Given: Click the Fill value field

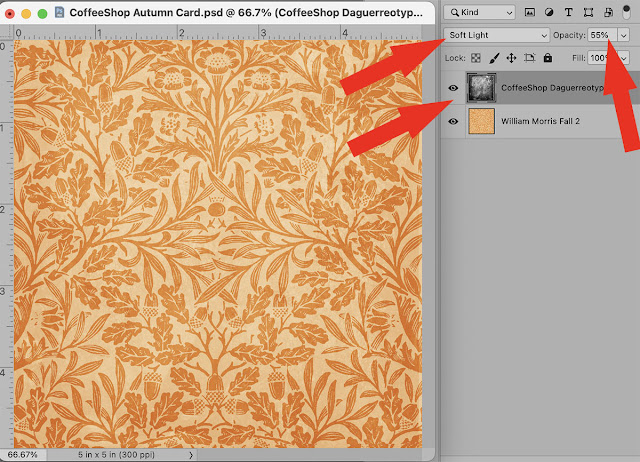Looking at the screenshot, I should (x=602, y=58).
